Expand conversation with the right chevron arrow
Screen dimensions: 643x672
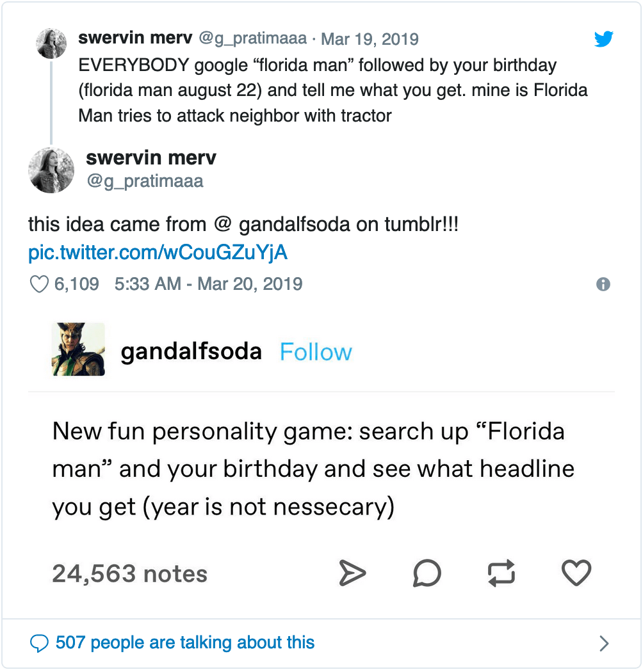click(x=604, y=643)
